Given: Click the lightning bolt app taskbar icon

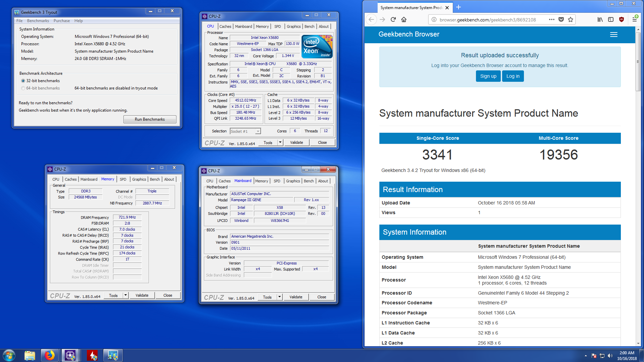Looking at the screenshot, I should tap(92, 355).
